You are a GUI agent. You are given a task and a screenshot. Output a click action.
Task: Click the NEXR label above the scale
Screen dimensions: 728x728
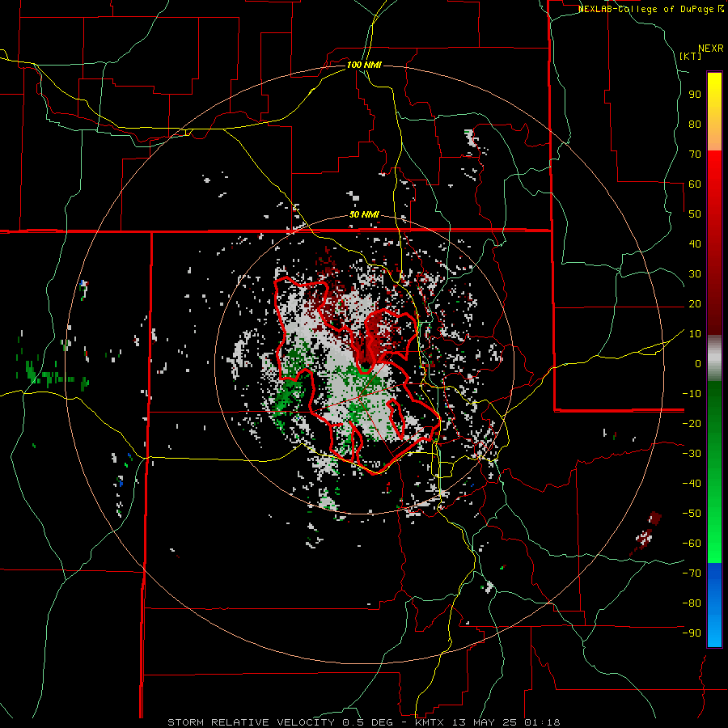point(711,49)
